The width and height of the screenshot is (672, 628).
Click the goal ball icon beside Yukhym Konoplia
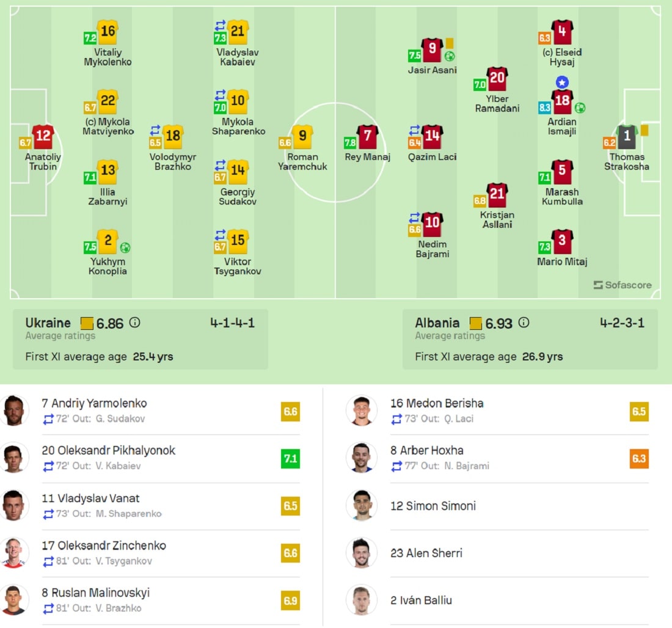[x=125, y=247]
